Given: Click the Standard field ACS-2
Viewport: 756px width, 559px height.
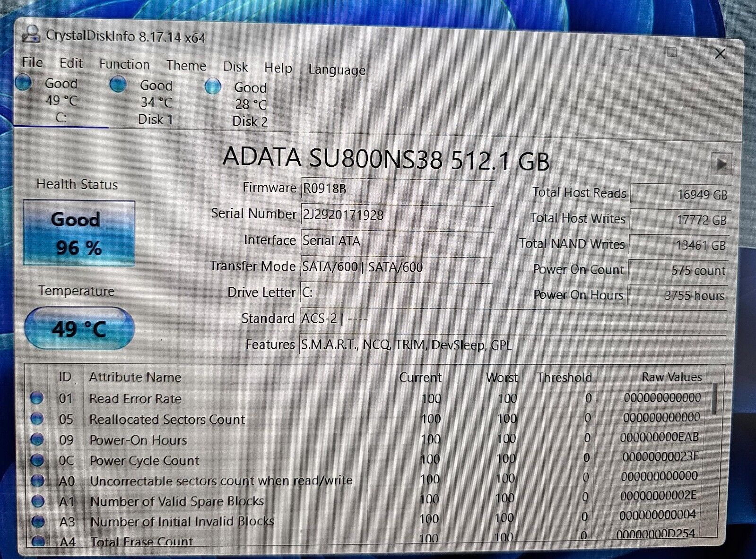Looking at the screenshot, I should click(513, 319).
